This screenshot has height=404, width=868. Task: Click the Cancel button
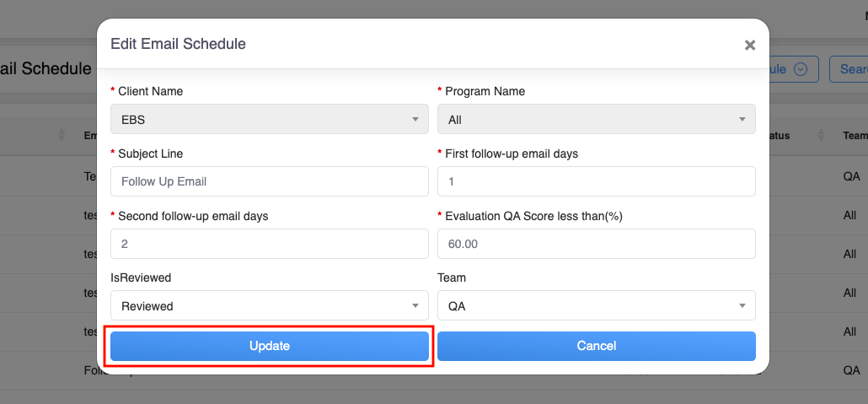pos(596,346)
